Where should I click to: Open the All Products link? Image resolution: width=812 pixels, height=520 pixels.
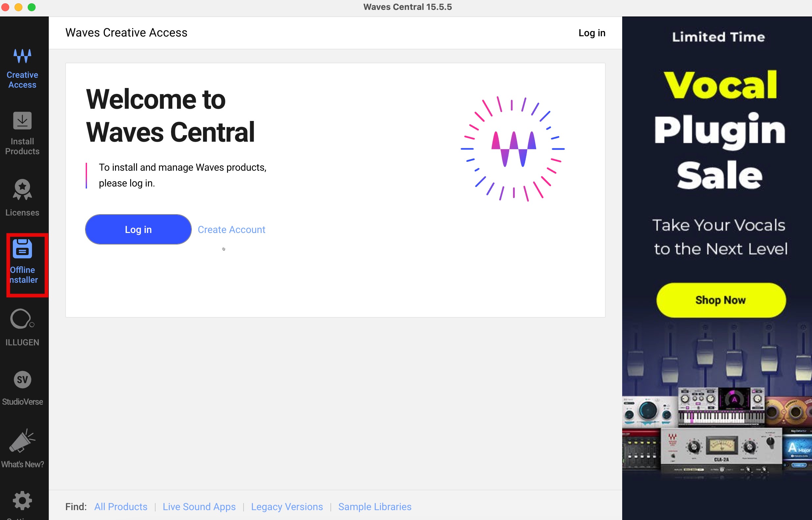[x=121, y=506]
